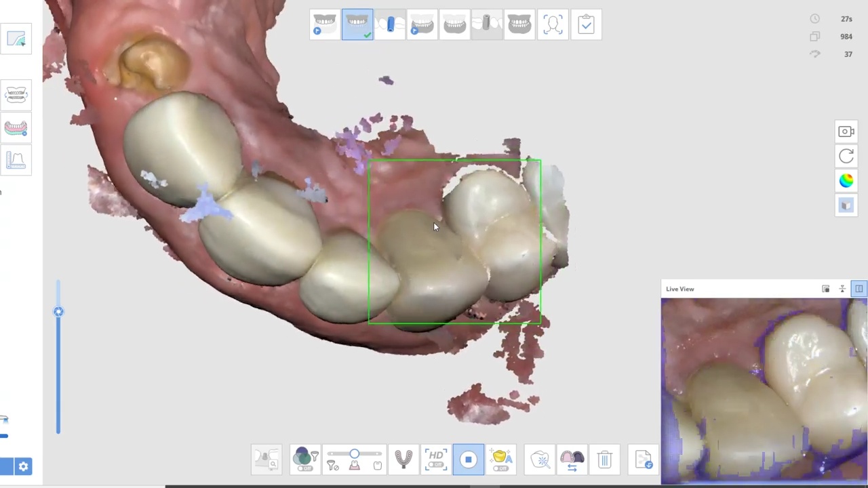Open the occlusion alignment tool in left sidebar

pyautogui.click(x=16, y=95)
